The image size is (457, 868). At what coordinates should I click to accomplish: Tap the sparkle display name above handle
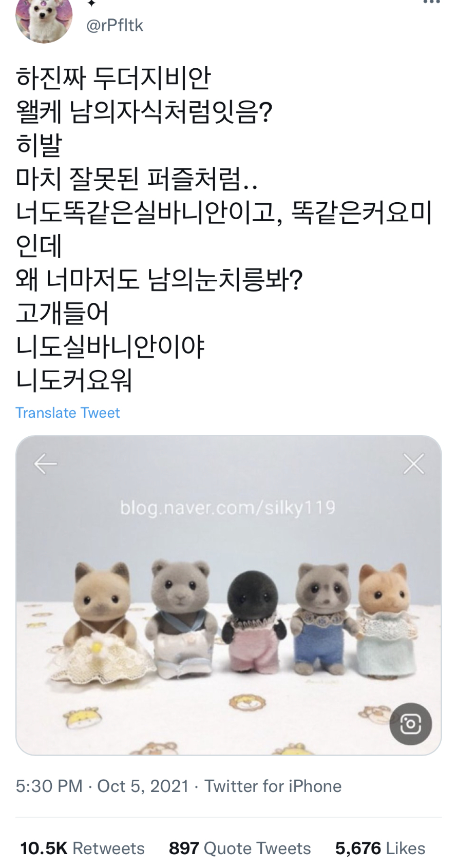point(91,3)
